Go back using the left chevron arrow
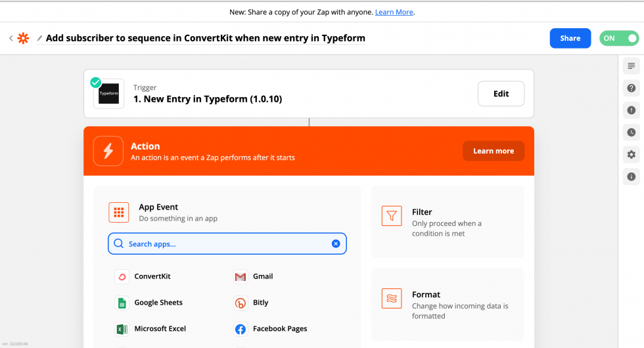This screenshot has width=644, height=348. (11, 38)
